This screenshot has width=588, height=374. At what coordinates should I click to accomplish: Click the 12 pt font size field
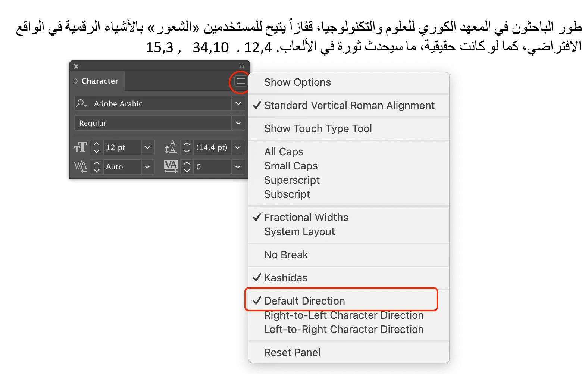[x=122, y=147]
